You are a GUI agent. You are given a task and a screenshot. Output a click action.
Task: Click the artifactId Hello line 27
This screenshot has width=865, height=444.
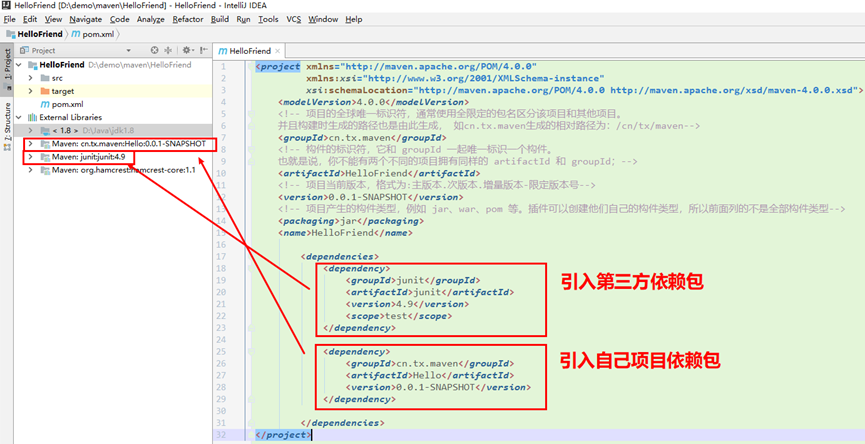[429, 376]
